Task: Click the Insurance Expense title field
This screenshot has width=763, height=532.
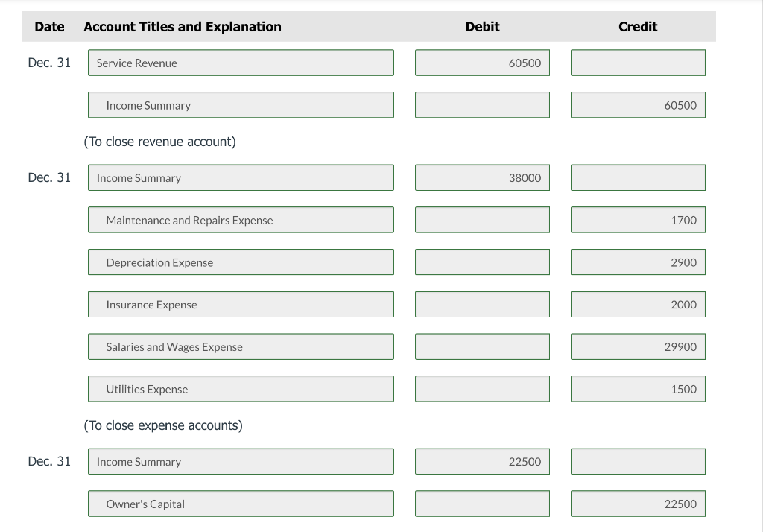Action: pyautogui.click(x=241, y=304)
